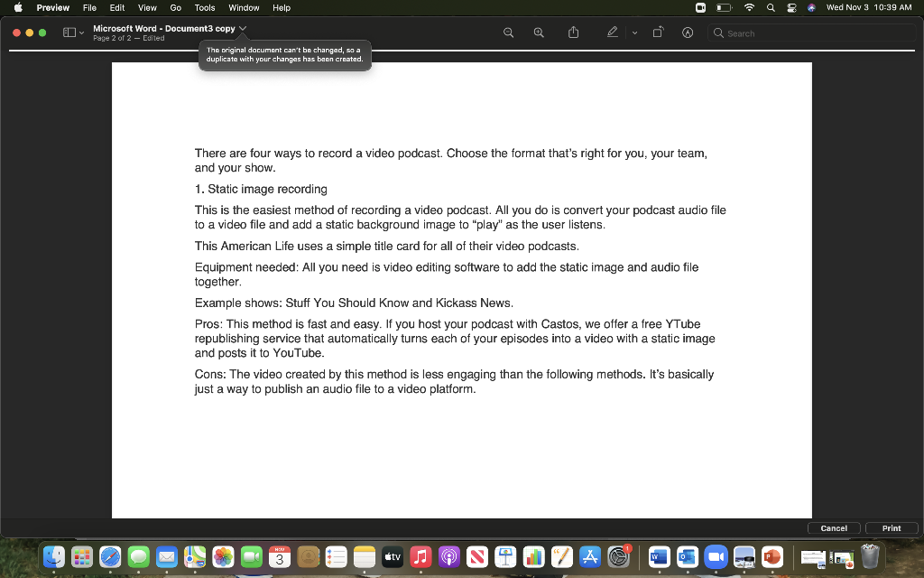The image size is (924, 578).
Task: Expand the chevron next to the Markup pencil
Action: (634, 32)
